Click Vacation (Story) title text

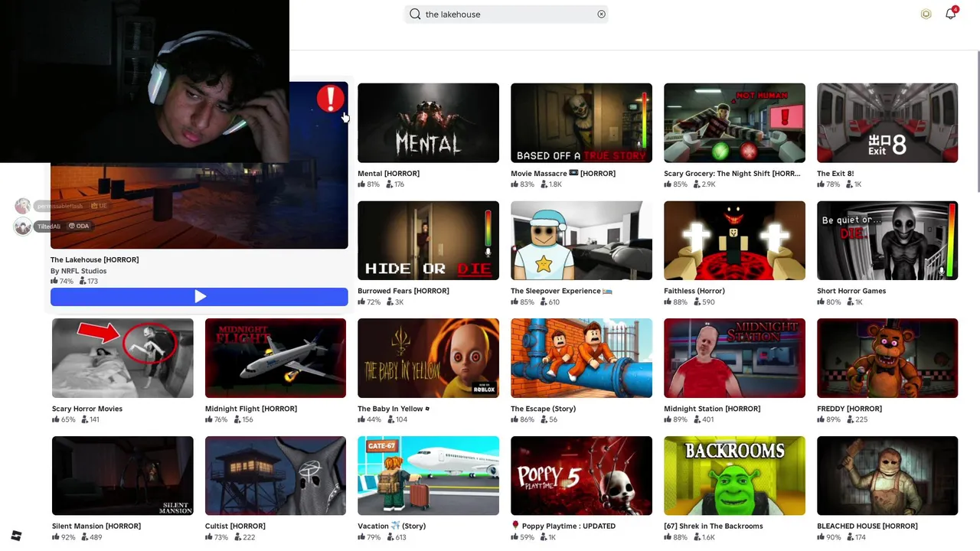point(391,527)
